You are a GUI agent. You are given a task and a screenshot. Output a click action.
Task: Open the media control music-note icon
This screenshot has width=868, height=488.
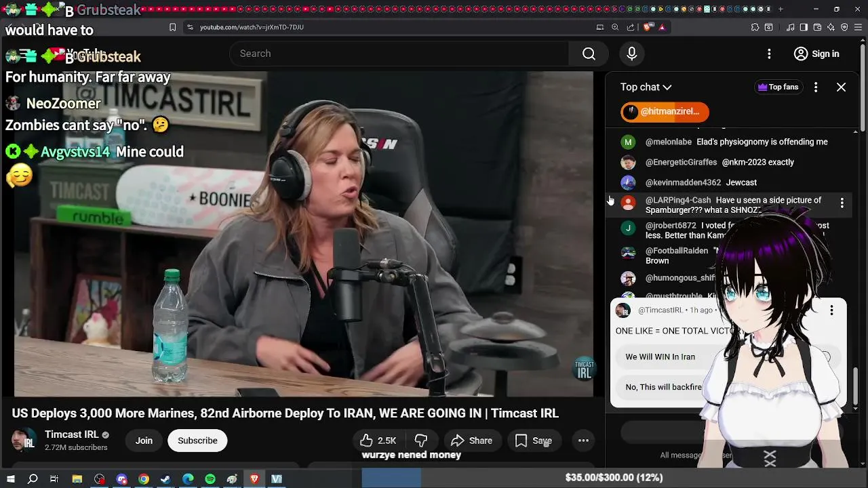coord(791,27)
